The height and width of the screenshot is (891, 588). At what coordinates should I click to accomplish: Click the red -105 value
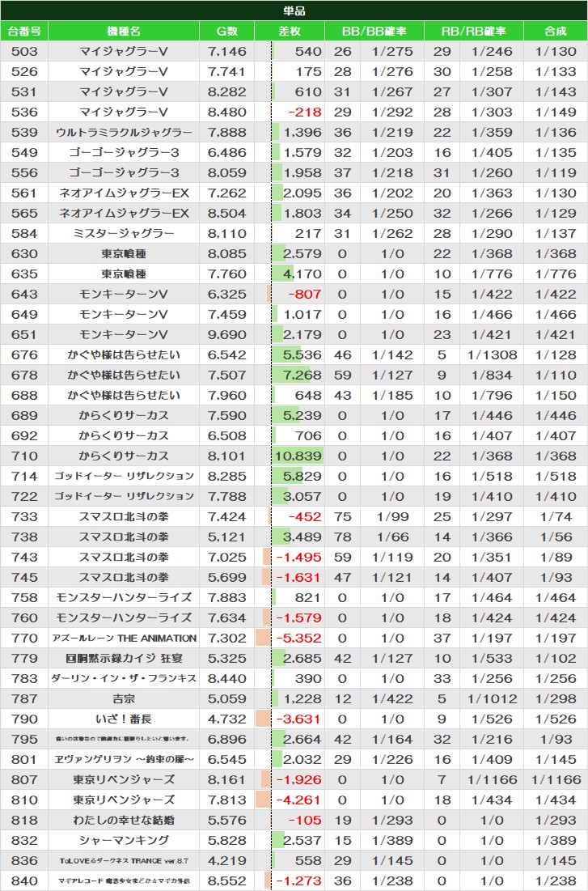pos(304,821)
